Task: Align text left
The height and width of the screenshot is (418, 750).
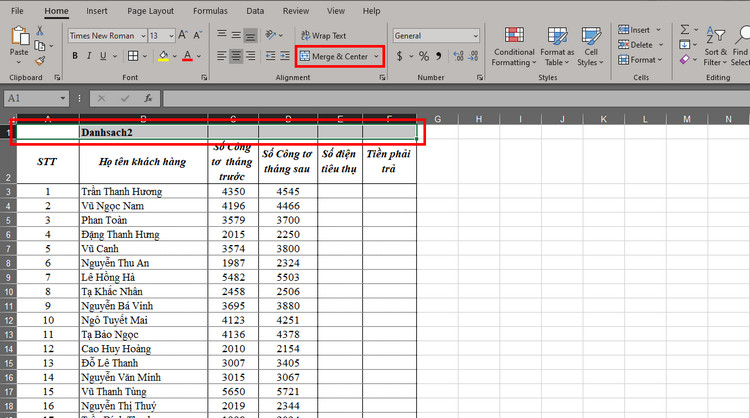Action: point(221,56)
